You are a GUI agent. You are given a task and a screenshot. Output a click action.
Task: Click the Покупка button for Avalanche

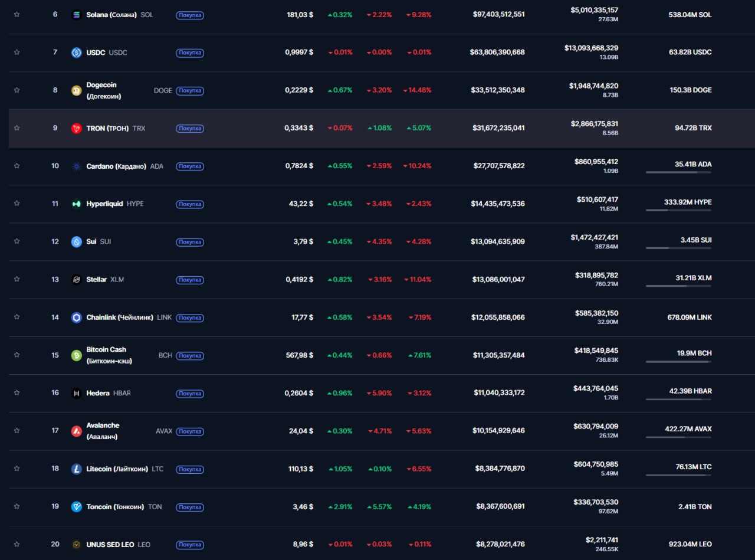pos(190,431)
